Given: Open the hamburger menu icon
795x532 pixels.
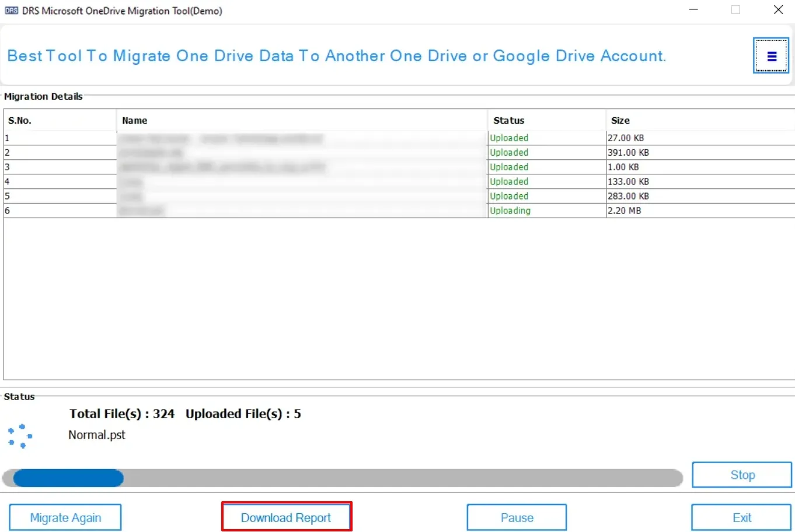Looking at the screenshot, I should (x=771, y=56).
